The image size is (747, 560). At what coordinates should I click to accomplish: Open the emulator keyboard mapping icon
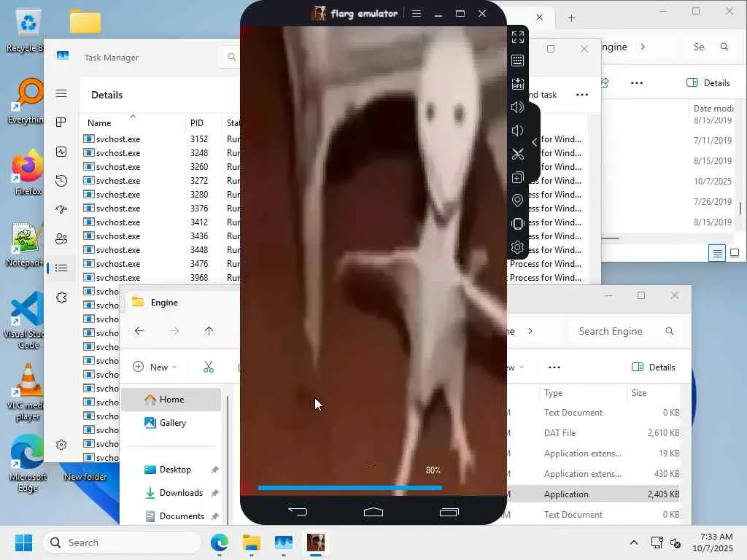[517, 61]
